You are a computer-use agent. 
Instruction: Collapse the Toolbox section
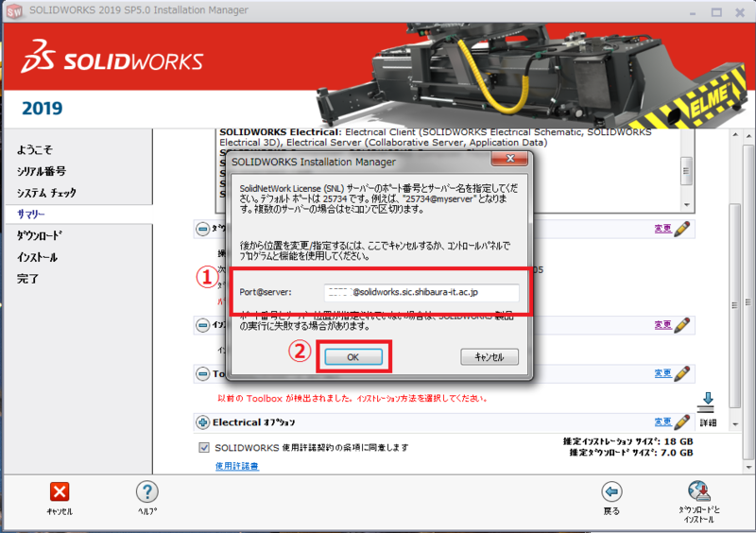[x=202, y=373]
